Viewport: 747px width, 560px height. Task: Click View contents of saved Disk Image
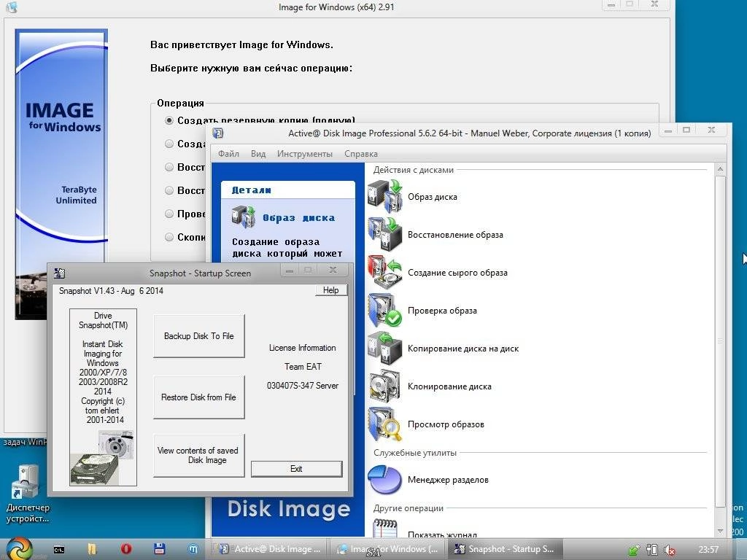click(198, 455)
